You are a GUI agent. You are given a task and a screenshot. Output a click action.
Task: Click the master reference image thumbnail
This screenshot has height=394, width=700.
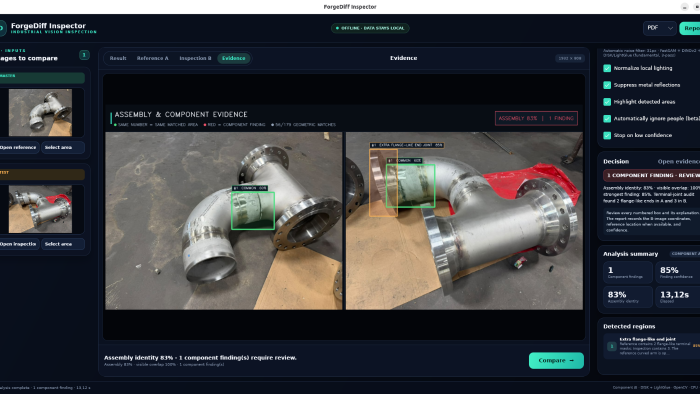[40, 112]
